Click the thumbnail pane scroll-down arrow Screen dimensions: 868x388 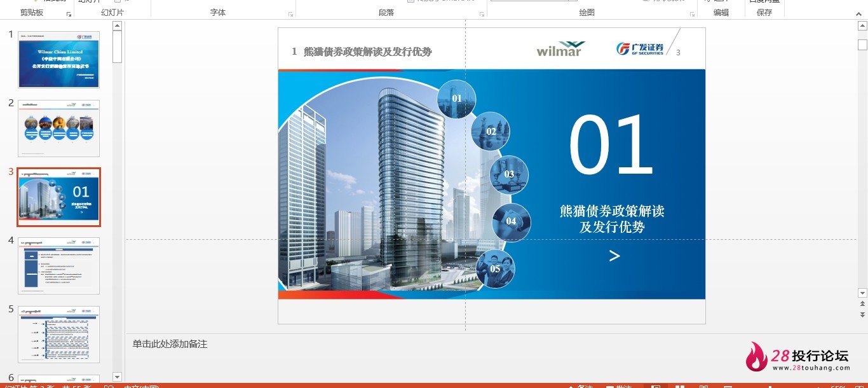click(x=117, y=377)
